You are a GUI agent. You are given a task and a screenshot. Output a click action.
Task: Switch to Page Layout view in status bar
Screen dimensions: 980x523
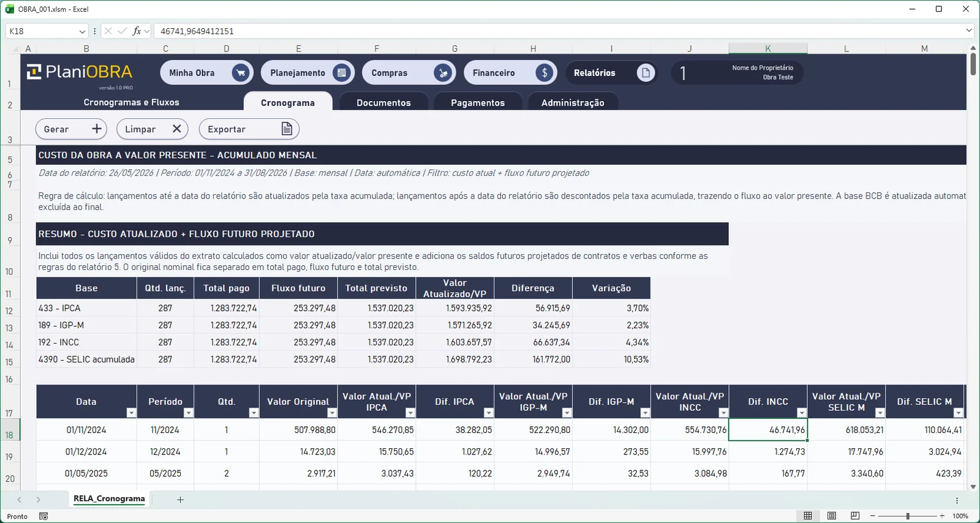[832, 516]
